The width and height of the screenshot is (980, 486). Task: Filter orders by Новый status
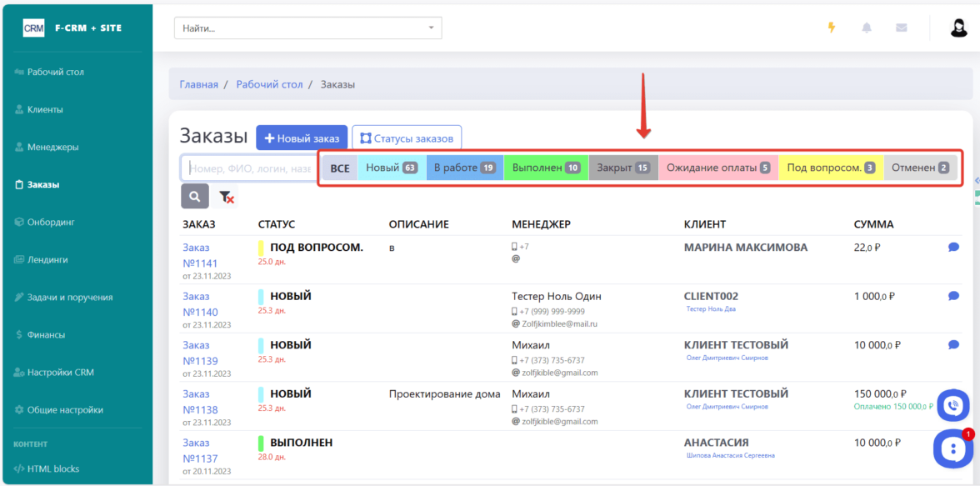pos(392,168)
